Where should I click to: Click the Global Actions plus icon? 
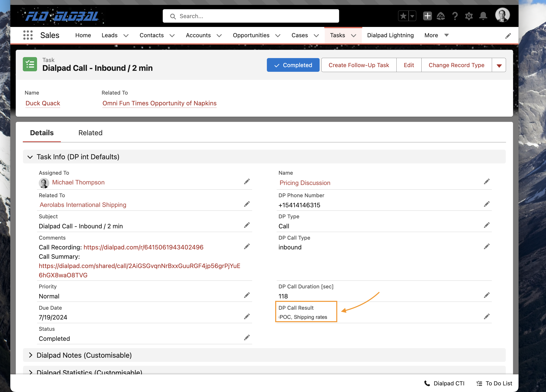[428, 16]
